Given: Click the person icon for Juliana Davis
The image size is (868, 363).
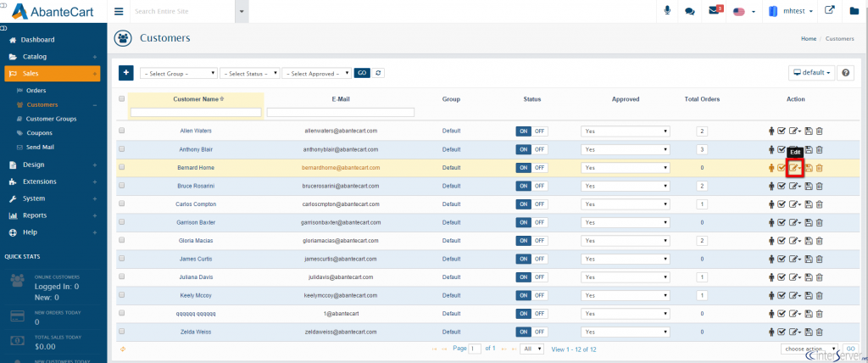Looking at the screenshot, I should [x=771, y=277].
